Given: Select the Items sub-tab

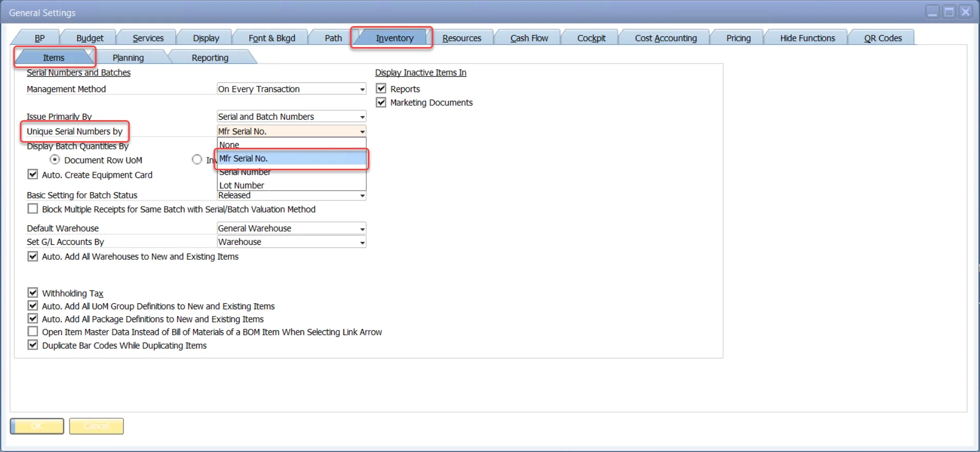Looking at the screenshot, I should pos(54,57).
